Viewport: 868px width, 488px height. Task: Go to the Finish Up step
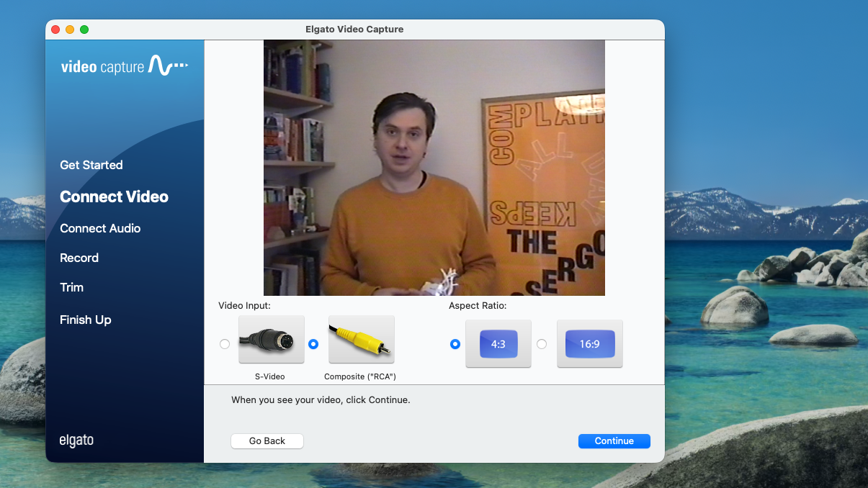(x=85, y=320)
